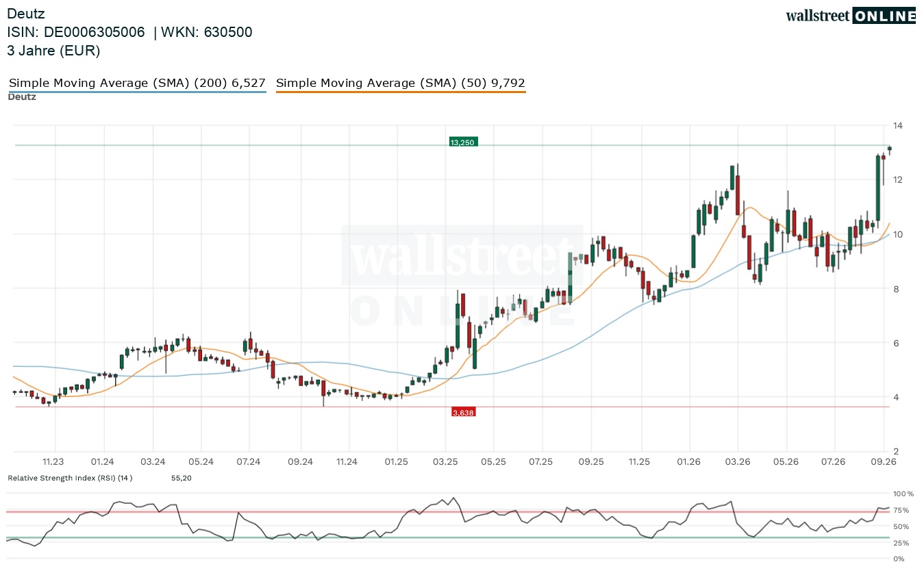The width and height of the screenshot is (924, 577).
Task: Click the 01.25 date label on the x-axis
Action: [397, 462]
